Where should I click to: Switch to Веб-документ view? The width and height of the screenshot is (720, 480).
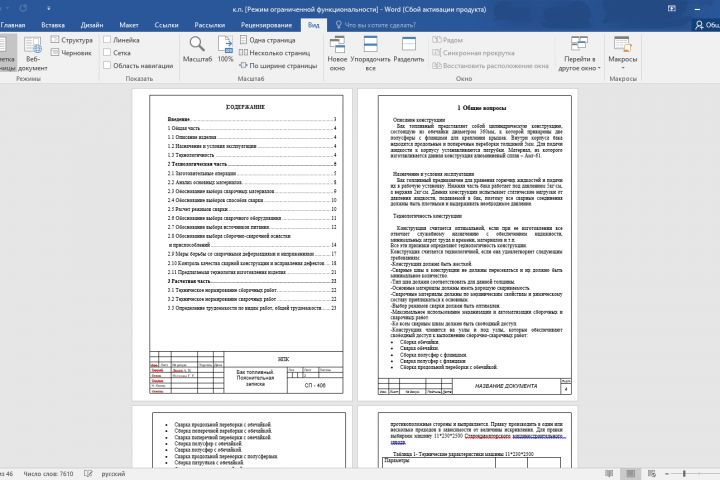coord(33,53)
